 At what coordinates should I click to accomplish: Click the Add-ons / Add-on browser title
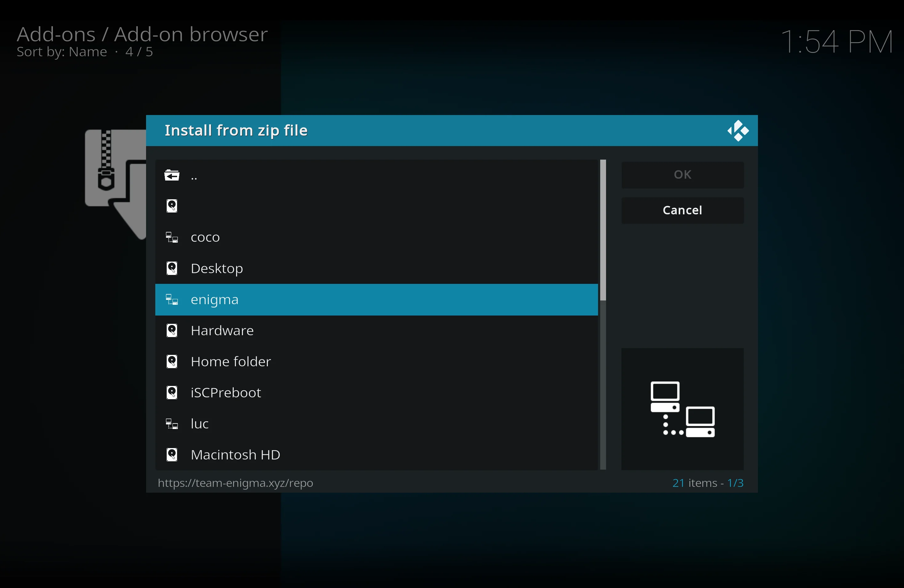142,34
